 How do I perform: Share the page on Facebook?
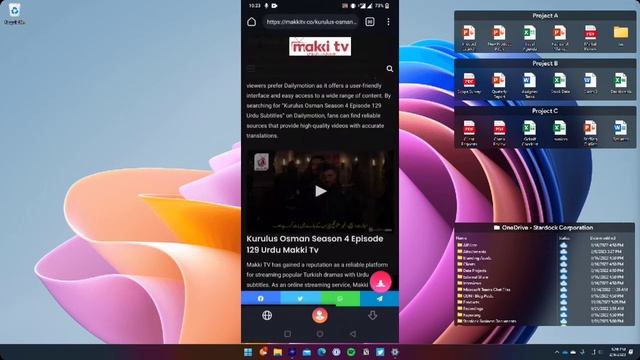(x=260, y=299)
